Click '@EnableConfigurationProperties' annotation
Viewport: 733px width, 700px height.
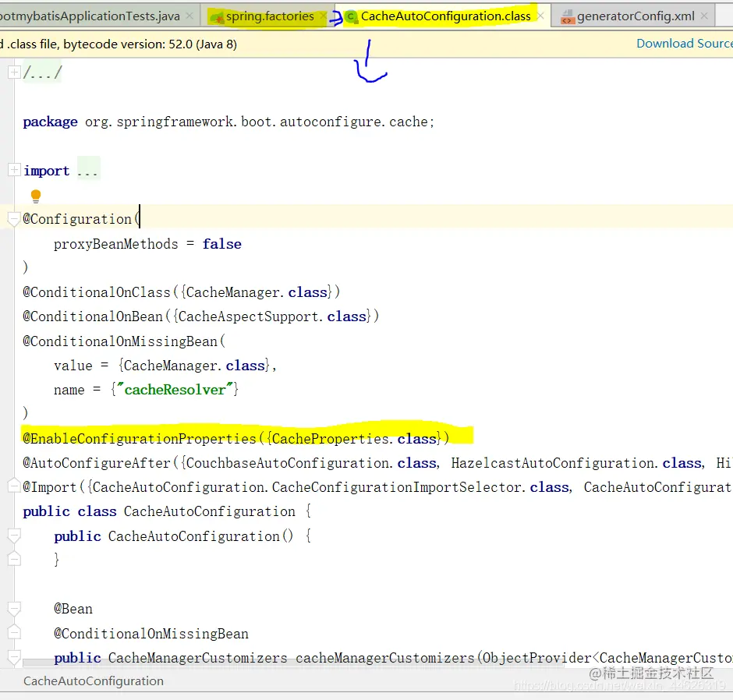coord(140,439)
